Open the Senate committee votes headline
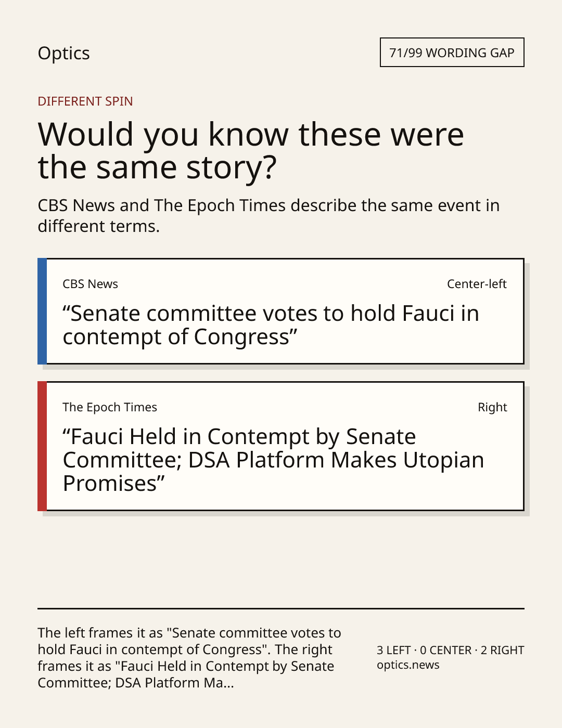Image resolution: width=562 pixels, height=728 pixels. pos(271,325)
